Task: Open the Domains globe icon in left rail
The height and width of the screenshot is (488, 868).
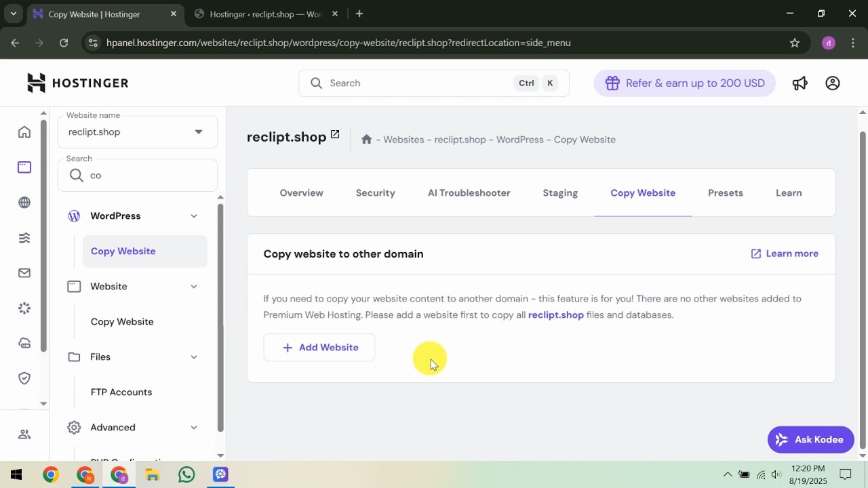Action: (24, 203)
